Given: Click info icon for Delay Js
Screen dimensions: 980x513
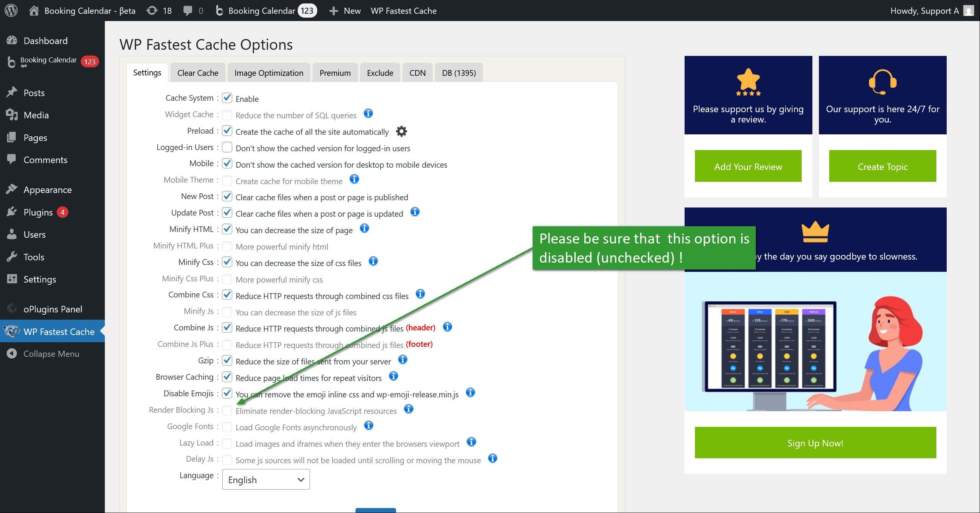Looking at the screenshot, I should pos(493,458).
